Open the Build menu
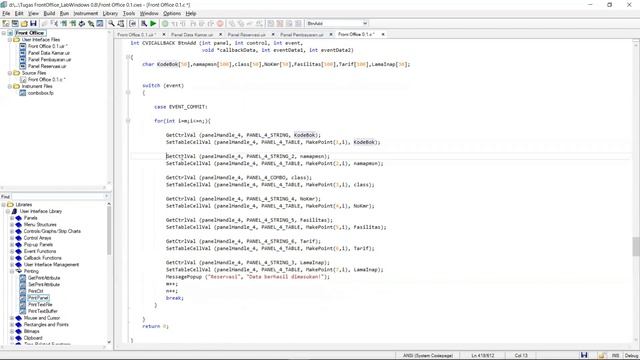Image resolution: width=640 pixels, height=360 pixels. (x=49, y=13)
